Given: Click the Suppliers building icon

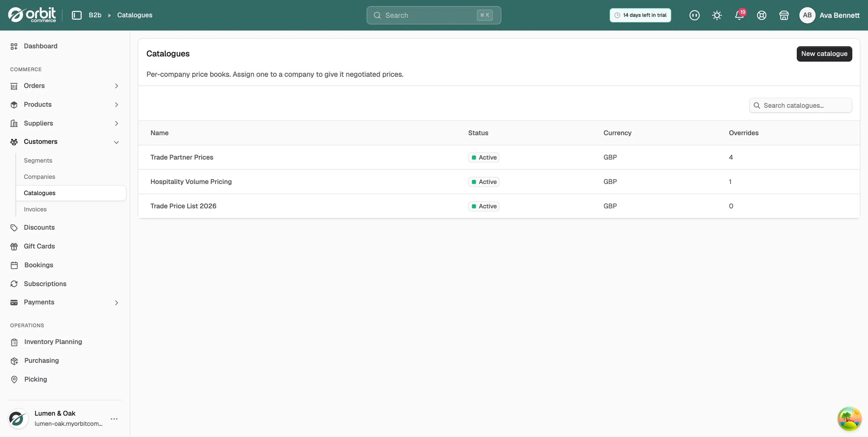Looking at the screenshot, I should coord(14,123).
